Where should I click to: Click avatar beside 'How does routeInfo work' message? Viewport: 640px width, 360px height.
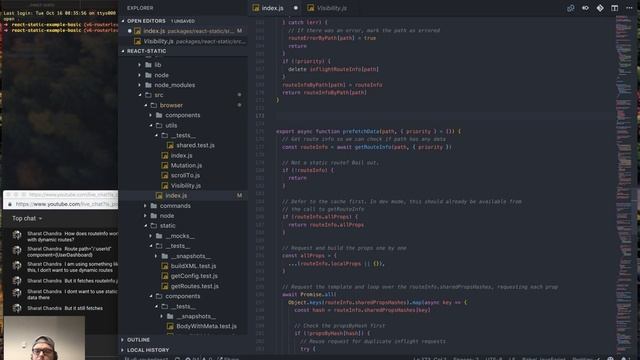pyautogui.click(x=17, y=235)
